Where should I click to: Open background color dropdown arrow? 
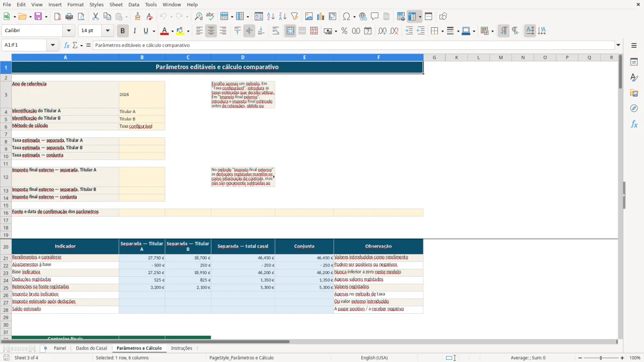tap(188, 31)
